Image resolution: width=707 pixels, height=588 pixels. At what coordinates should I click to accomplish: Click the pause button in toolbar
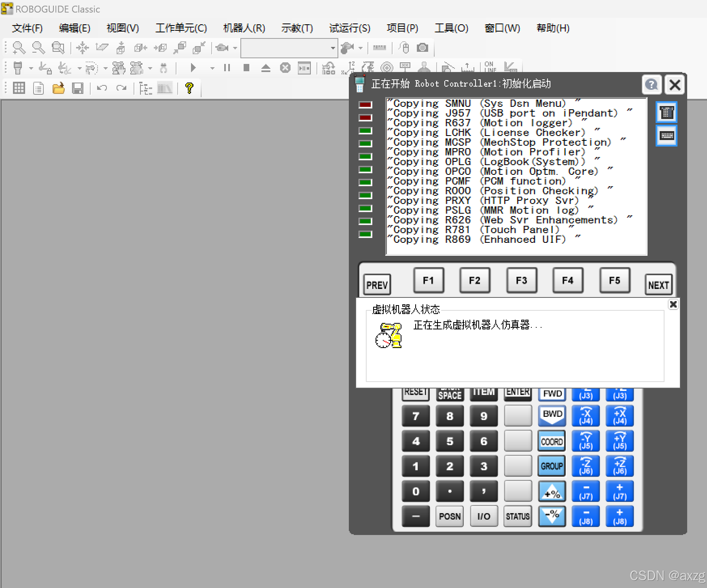tap(227, 68)
